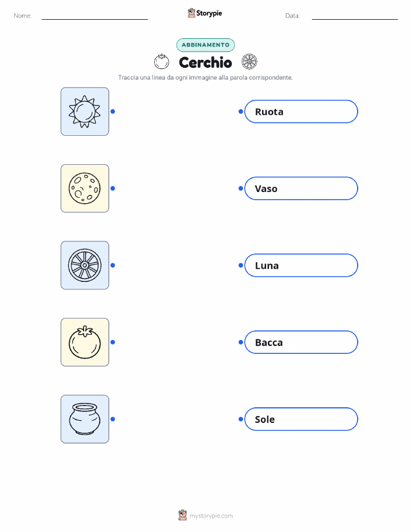Click the blue dot beside the moon image
411x532 pixels.
click(113, 189)
